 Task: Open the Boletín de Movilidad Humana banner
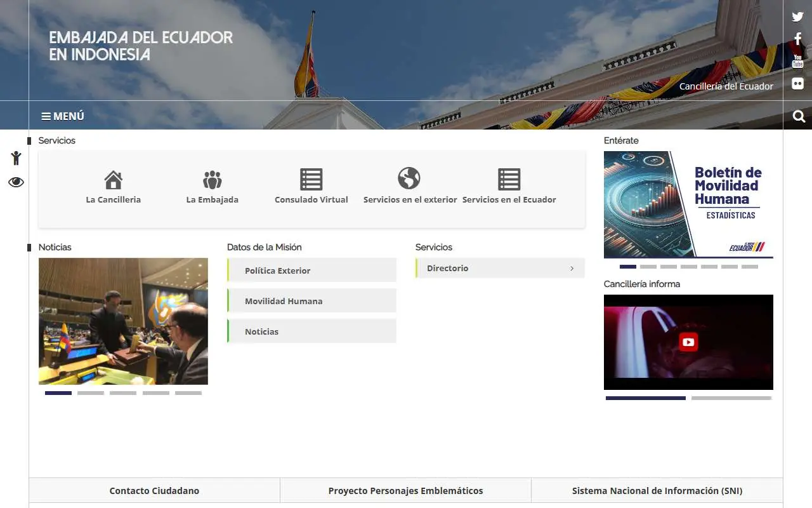coord(688,204)
